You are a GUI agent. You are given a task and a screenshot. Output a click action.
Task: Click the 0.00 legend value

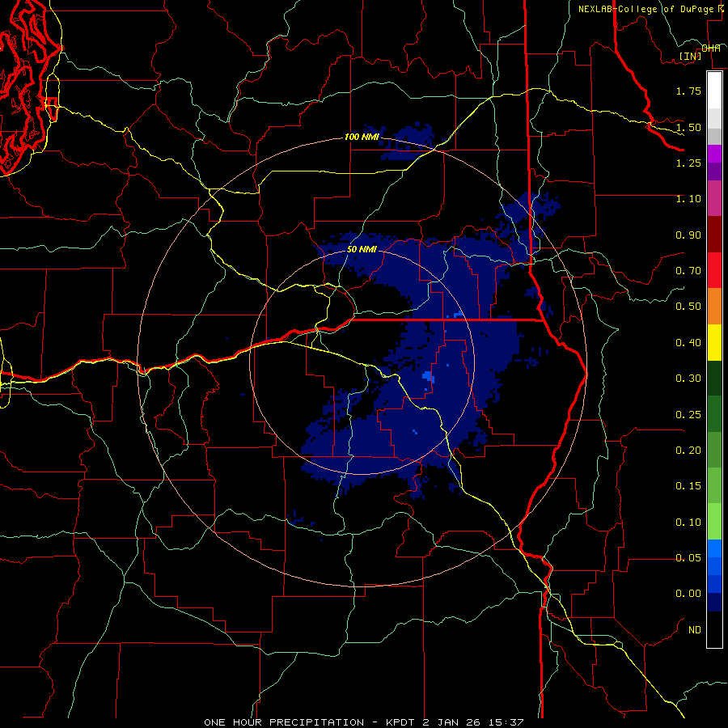click(688, 594)
